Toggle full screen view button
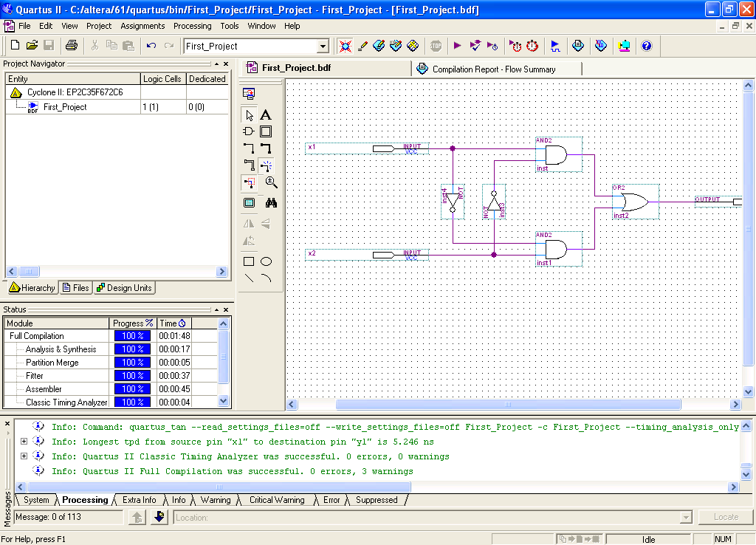Viewport: 756px width, 545px height. [249, 202]
